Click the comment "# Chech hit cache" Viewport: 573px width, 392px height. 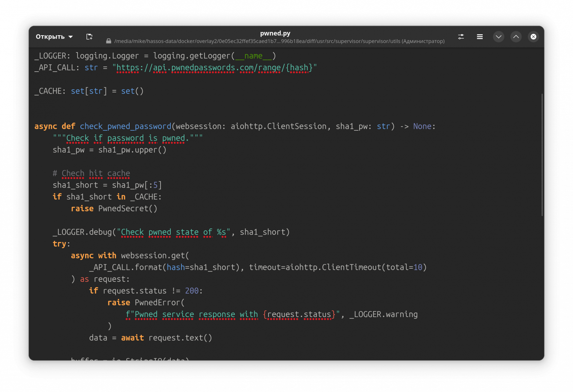point(91,173)
